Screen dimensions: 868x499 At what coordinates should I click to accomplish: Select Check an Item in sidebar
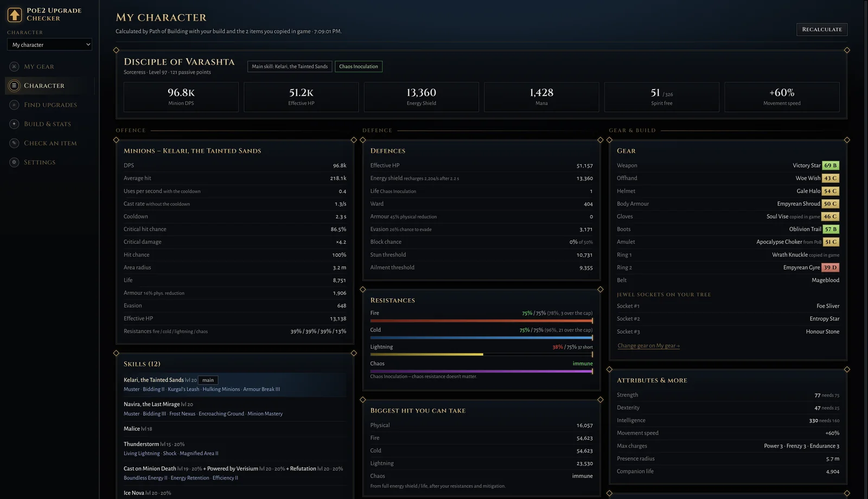(49, 143)
